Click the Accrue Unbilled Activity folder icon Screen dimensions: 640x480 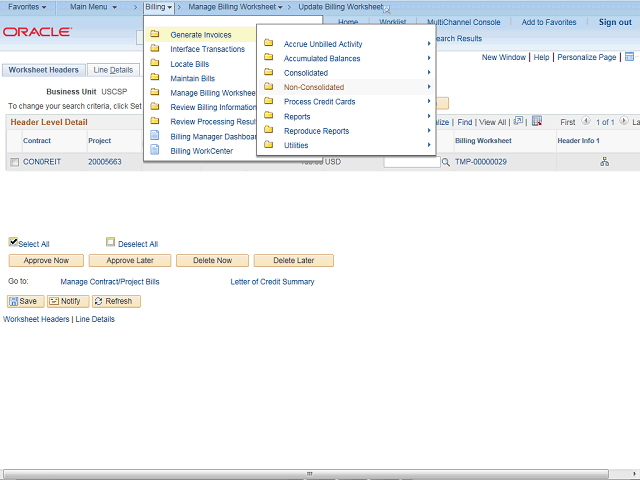(269, 42)
